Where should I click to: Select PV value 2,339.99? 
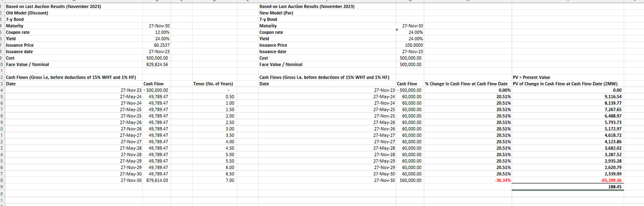pyautogui.click(x=612, y=174)
